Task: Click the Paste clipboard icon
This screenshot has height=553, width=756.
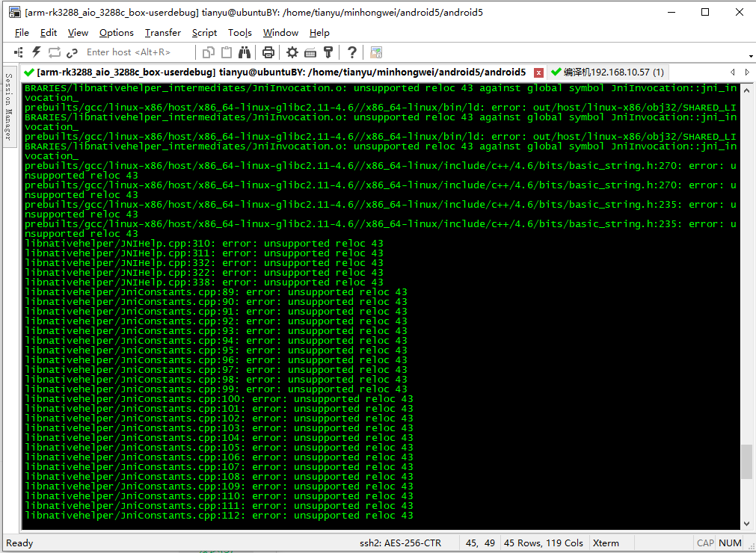Action: [226, 52]
